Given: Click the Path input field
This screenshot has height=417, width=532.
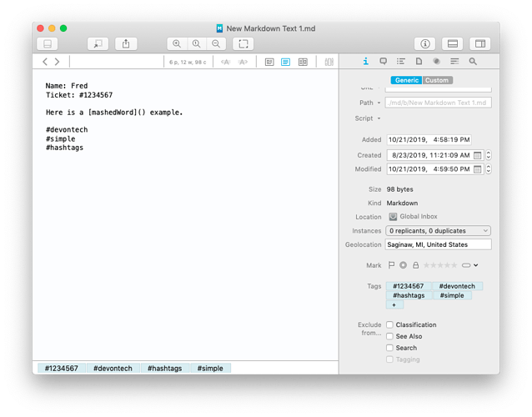Looking at the screenshot, I should pos(438,103).
